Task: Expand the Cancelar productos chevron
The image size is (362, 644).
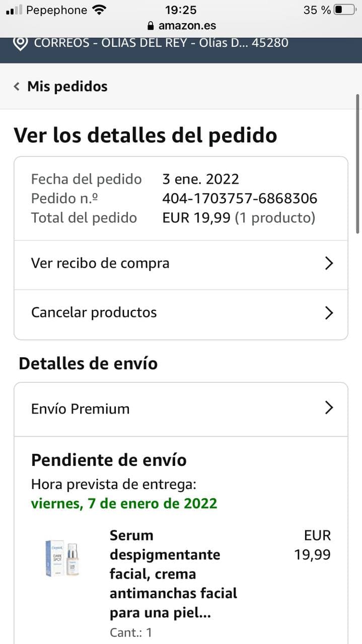Action: [329, 313]
